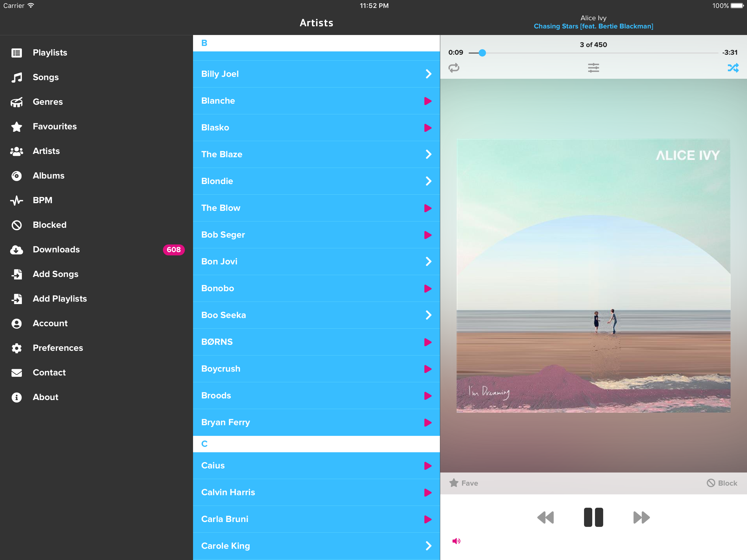
Task: Click the rewind previous track button
Action: [x=545, y=517]
